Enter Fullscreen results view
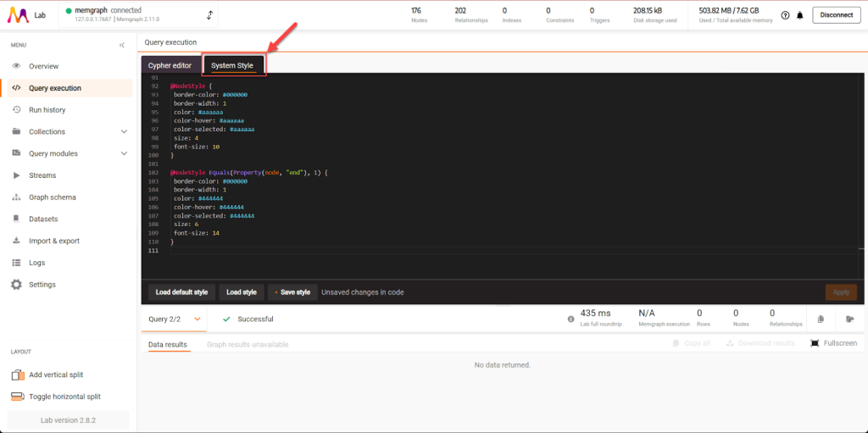The height and width of the screenshot is (433, 868). coord(833,343)
